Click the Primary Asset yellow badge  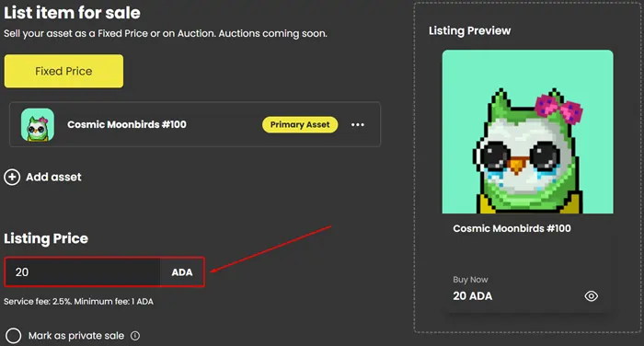tap(300, 124)
